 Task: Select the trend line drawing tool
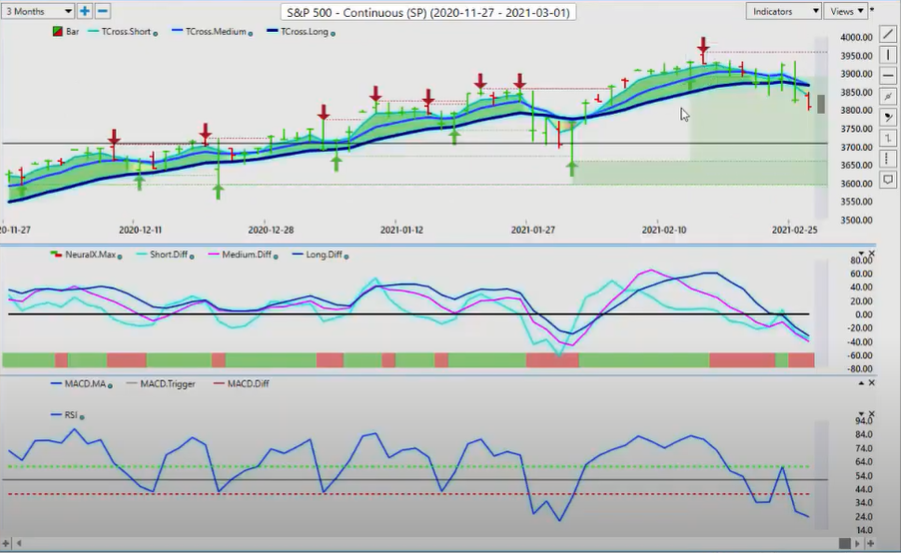[888, 35]
